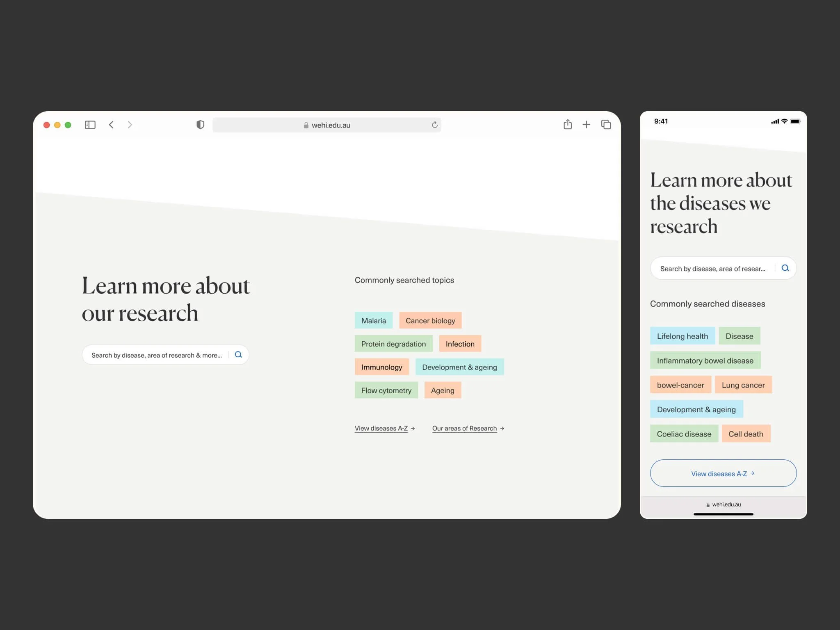Toggle the browser sidebar icon
Image resolution: width=840 pixels, height=630 pixels.
[x=90, y=125]
